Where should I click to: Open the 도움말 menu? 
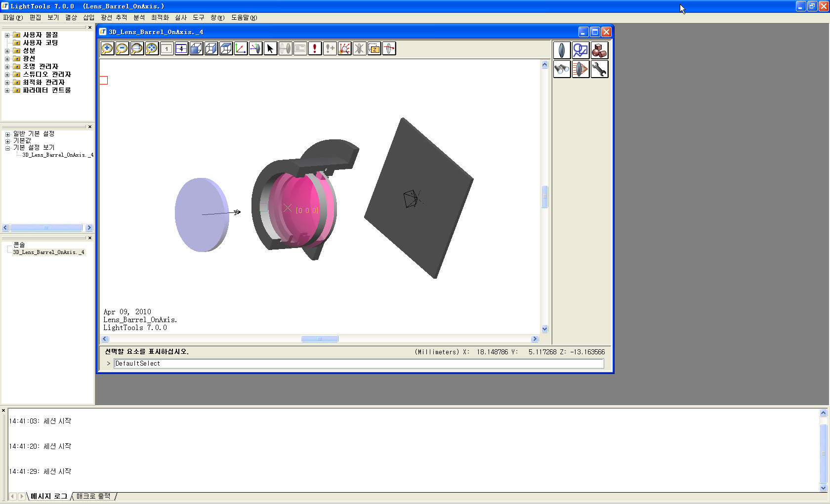244,17
